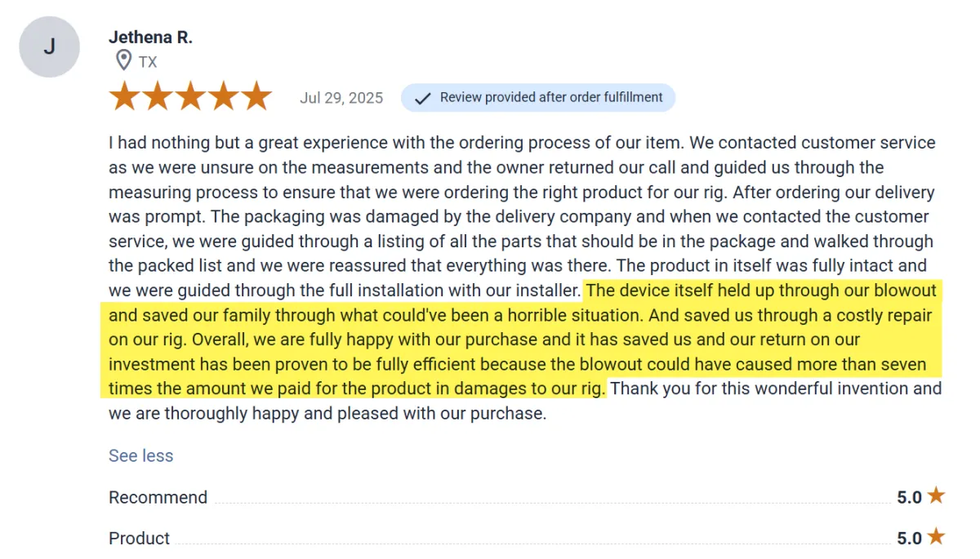The image size is (980, 559).
Task: Click the 'Review provided after order fulfillment' badge text
Action: click(x=551, y=97)
